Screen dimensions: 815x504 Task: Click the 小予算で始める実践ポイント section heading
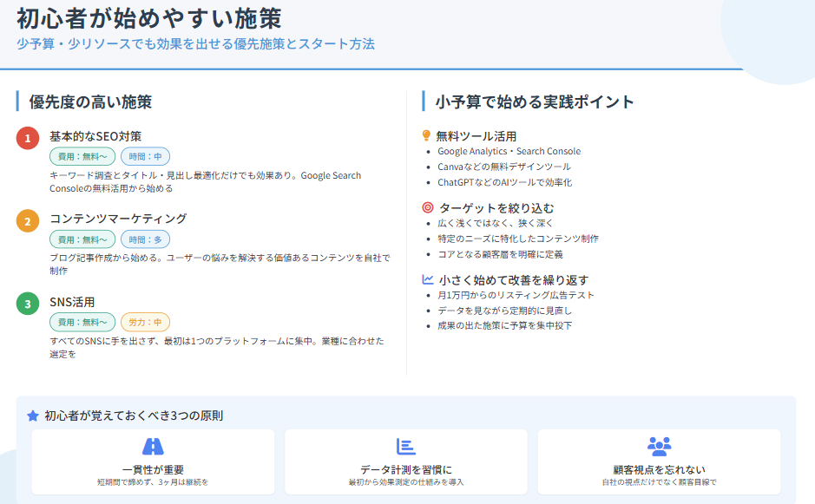pyautogui.click(x=535, y=101)
